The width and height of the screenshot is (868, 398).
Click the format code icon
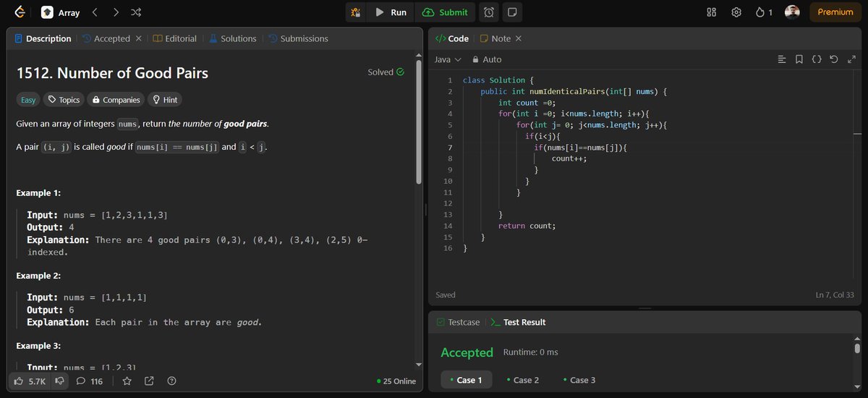[781, 59]
